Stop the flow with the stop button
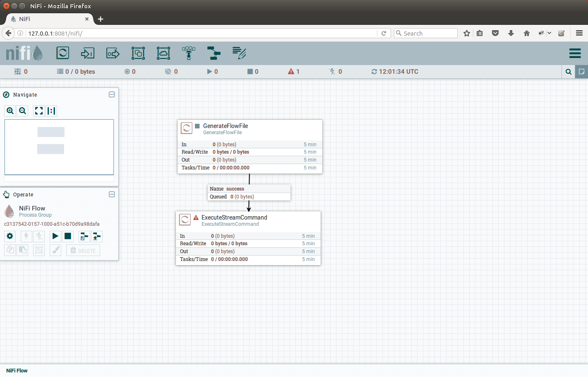The width and height of the screenshot is (588, 377). tap(68, 236)
